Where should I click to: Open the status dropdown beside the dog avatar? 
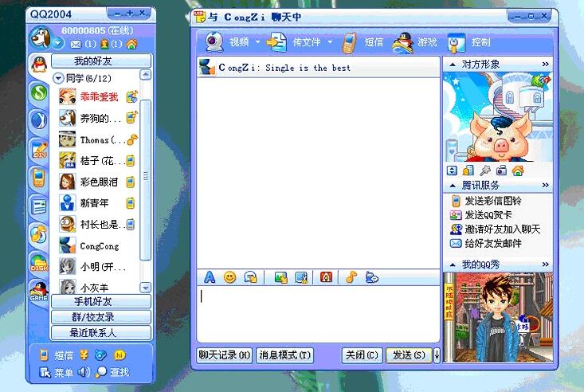click(x=57, y=43)
